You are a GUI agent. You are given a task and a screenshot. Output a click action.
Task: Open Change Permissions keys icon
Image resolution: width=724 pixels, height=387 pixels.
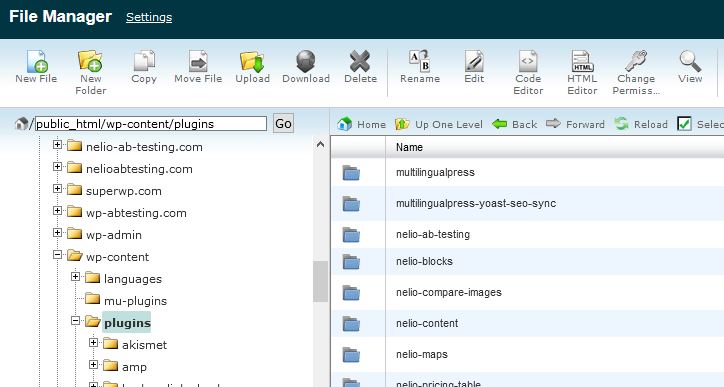[x=636, y=61]
